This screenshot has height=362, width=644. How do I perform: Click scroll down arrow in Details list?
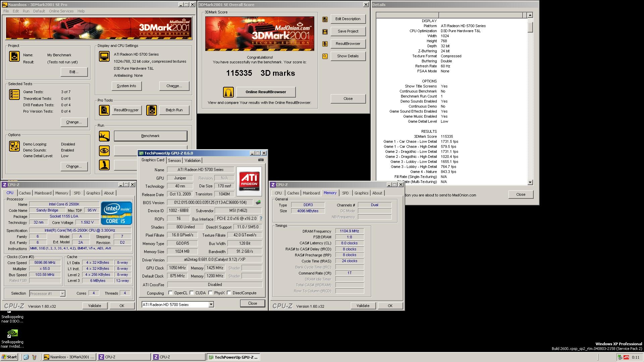click(530, 182)
